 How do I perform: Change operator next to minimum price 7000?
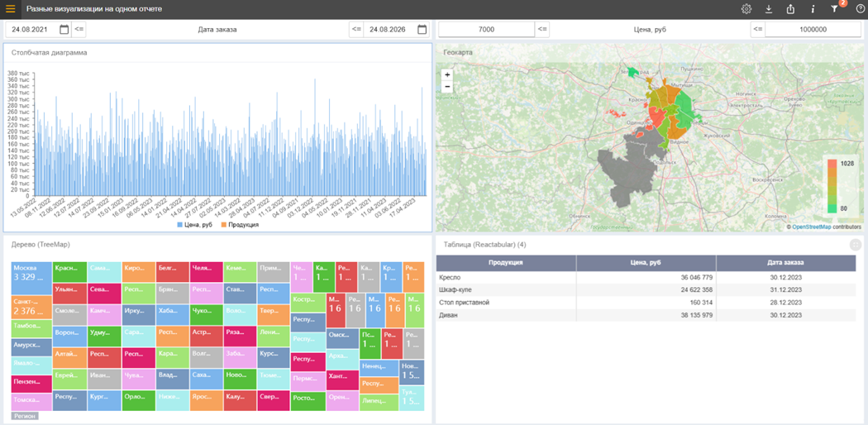pos(542,29)
